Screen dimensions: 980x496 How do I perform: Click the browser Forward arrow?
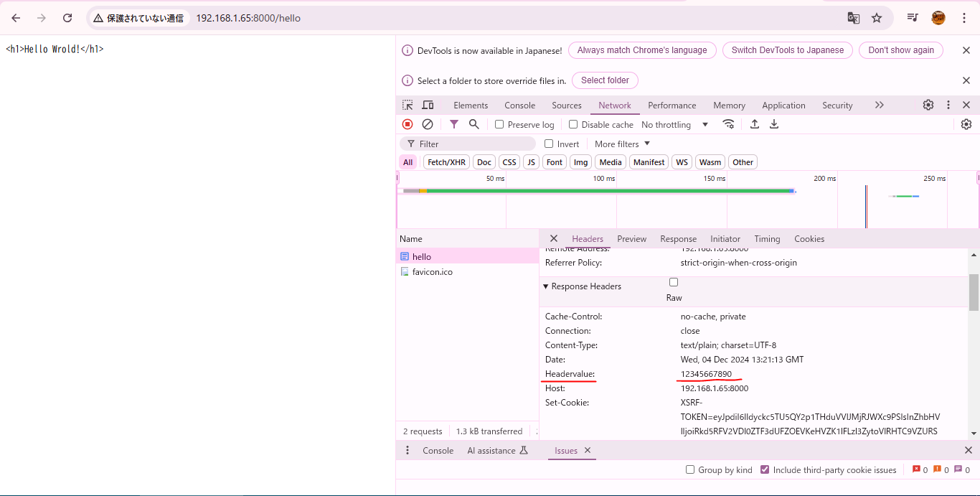tap(42, 18)
